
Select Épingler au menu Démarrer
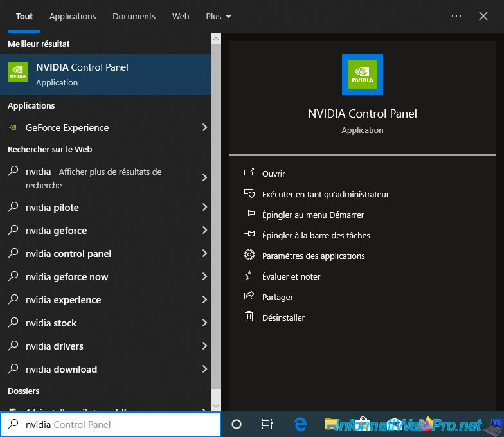313,215
